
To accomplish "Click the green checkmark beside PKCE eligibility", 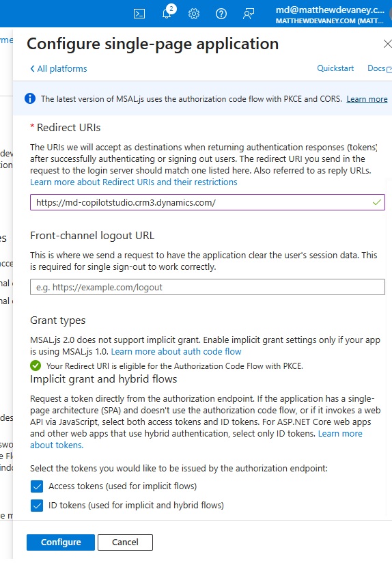I will click(x=36, y=366).
